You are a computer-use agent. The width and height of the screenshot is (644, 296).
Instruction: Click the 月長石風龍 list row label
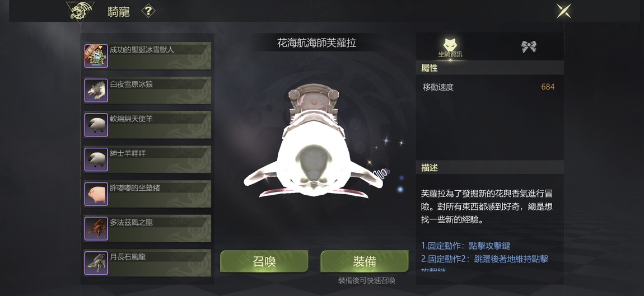pyautogui.click(x=128, y=257)
